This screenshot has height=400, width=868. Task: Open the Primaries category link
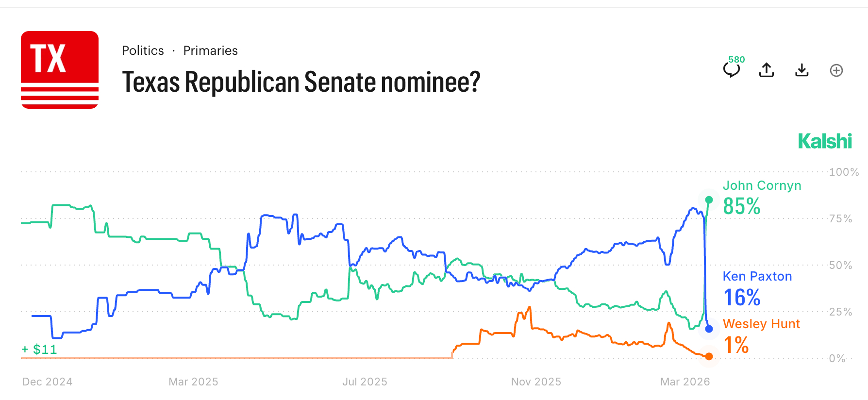coord(210,50)
